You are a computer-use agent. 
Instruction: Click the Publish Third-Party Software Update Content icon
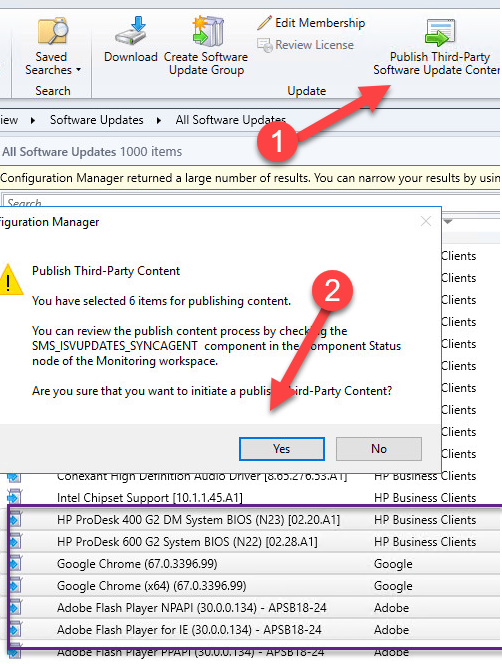[x=440, y=32]
